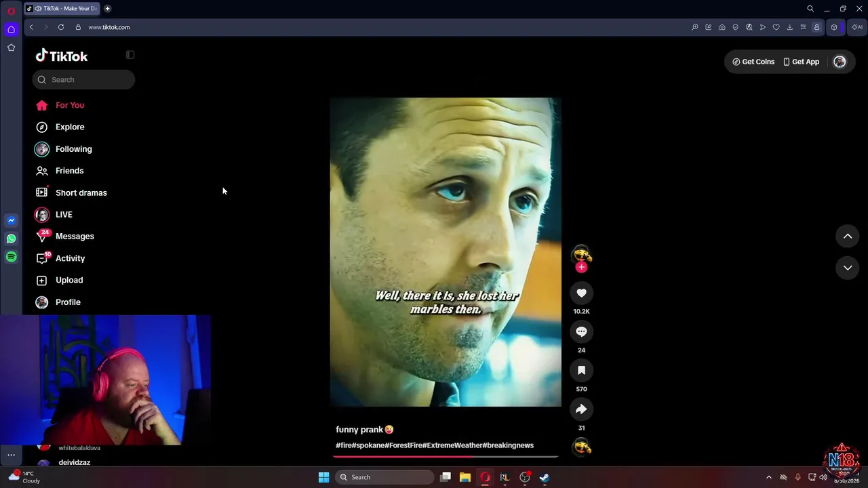868x488 pixels.
Task: Click the site security lock icon
Action: point(78,27)
